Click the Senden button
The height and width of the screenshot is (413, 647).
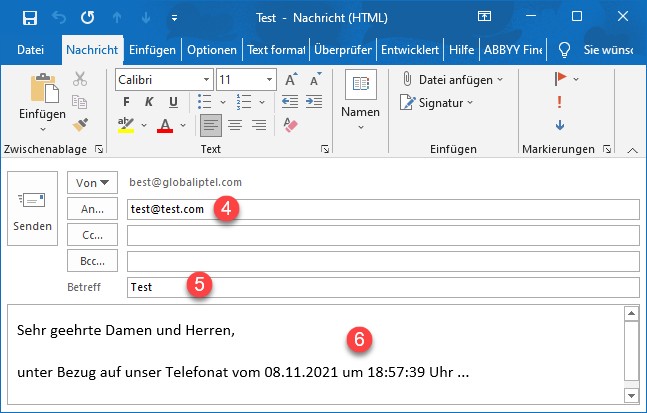point(33,208)
